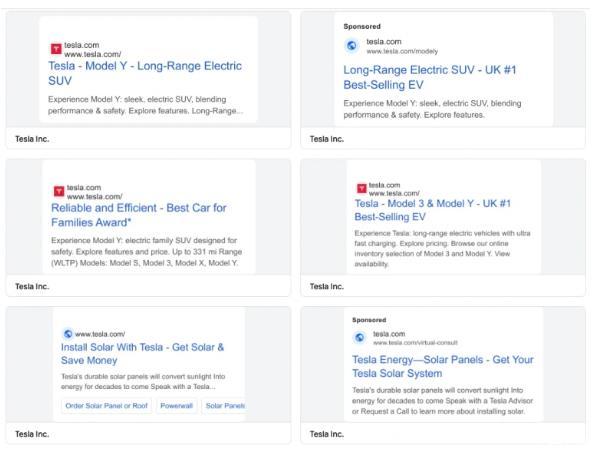
Task: Click 'Solar Panels' sitelink button
Action: 225,406
